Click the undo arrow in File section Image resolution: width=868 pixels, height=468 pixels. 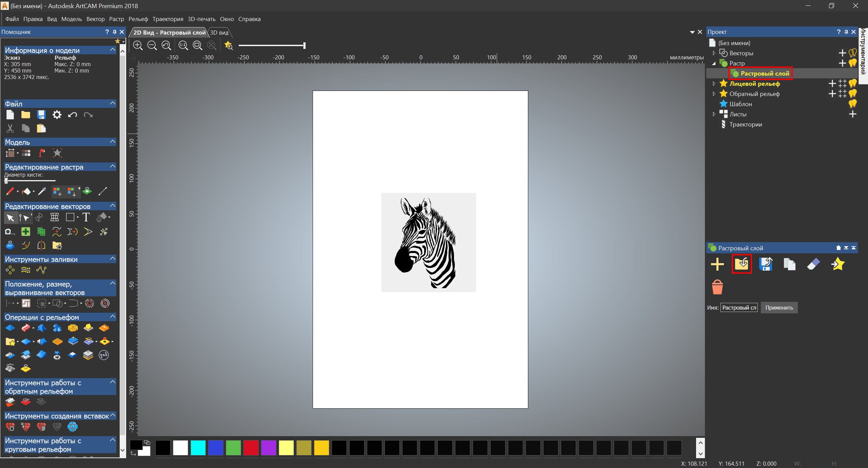[x=72, y=115]
